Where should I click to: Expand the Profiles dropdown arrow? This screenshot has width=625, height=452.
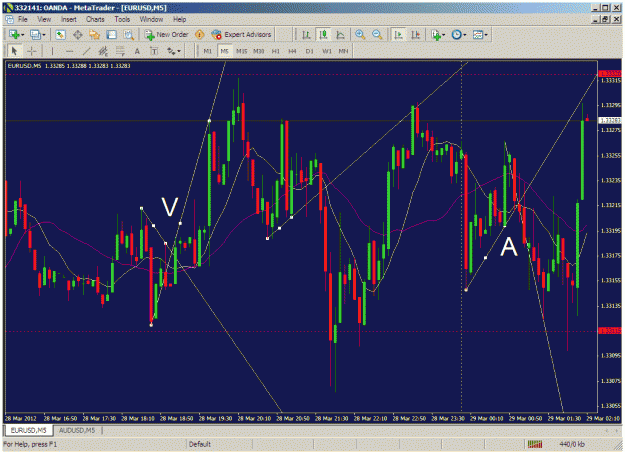coord(44,35)
